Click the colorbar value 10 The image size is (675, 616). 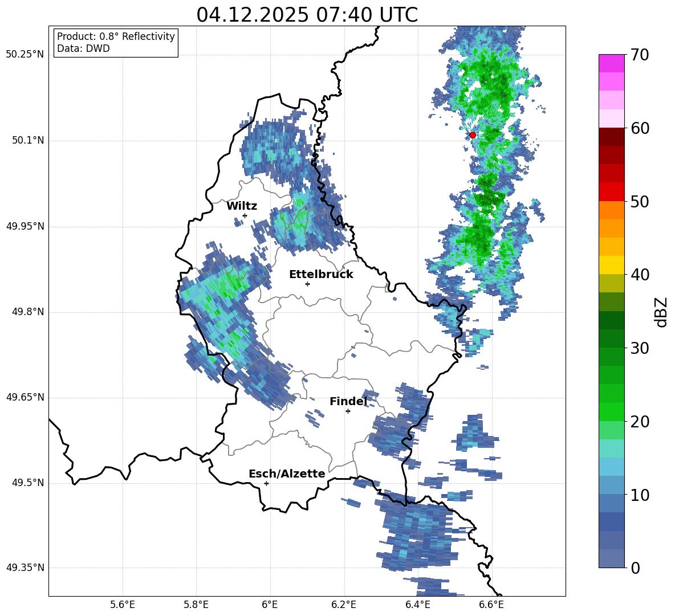(640, 495)
